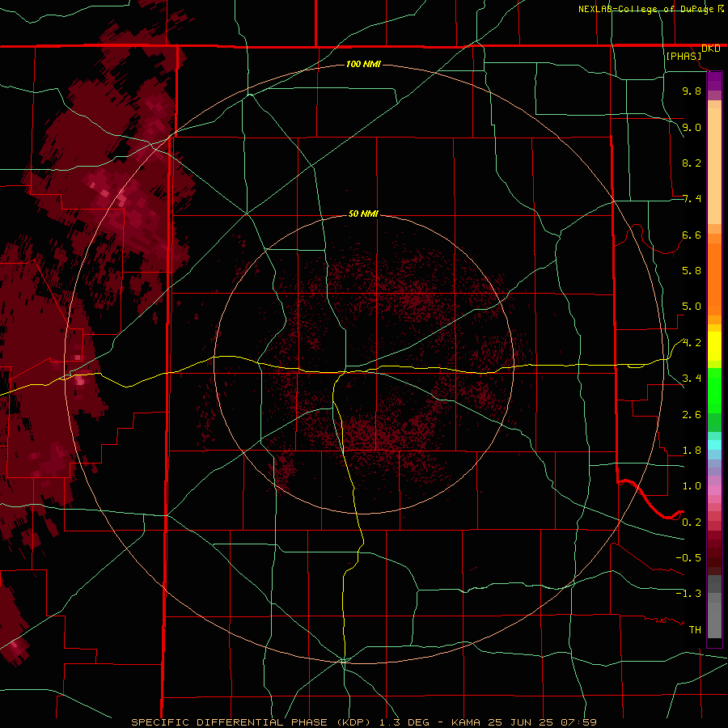Click the TH legend label

pyautogui.click(x=695, y=630)
